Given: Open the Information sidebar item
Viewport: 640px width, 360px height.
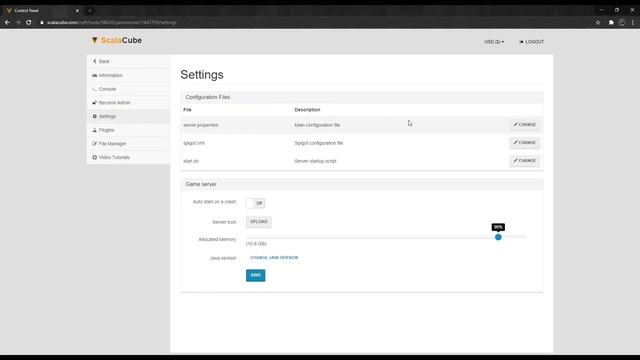Looking at the screenshot, I should coord(128,76).
